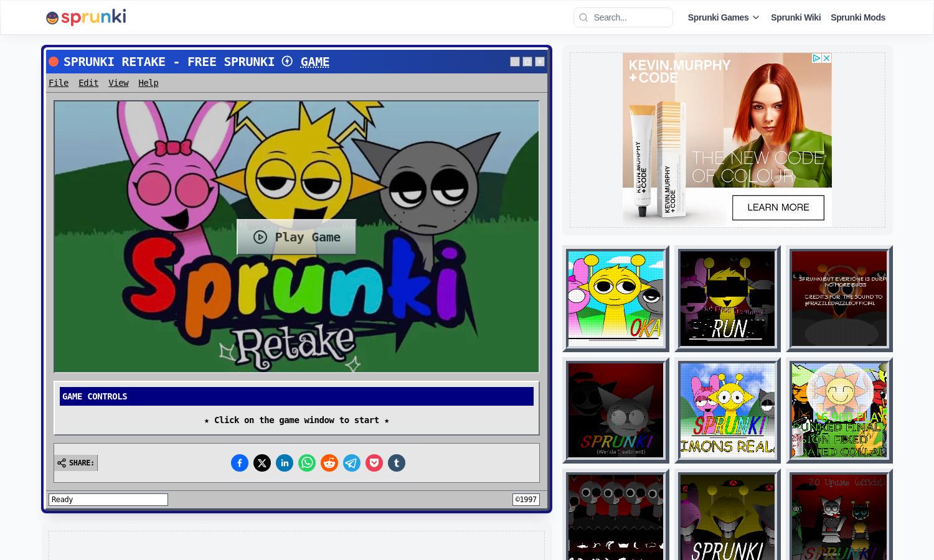
Task: Share on LinkedIn
Action: 285,463
